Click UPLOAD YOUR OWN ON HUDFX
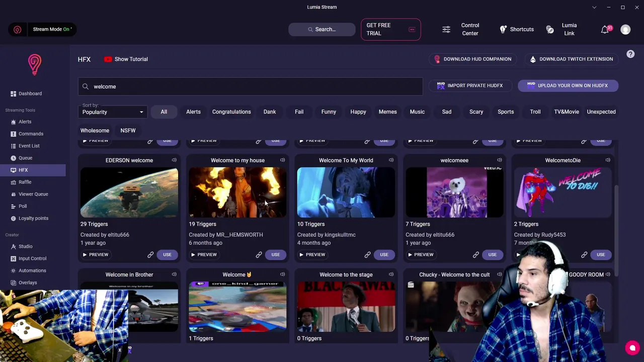The width and height of the screenshot is (644, 362). (568, 85)
